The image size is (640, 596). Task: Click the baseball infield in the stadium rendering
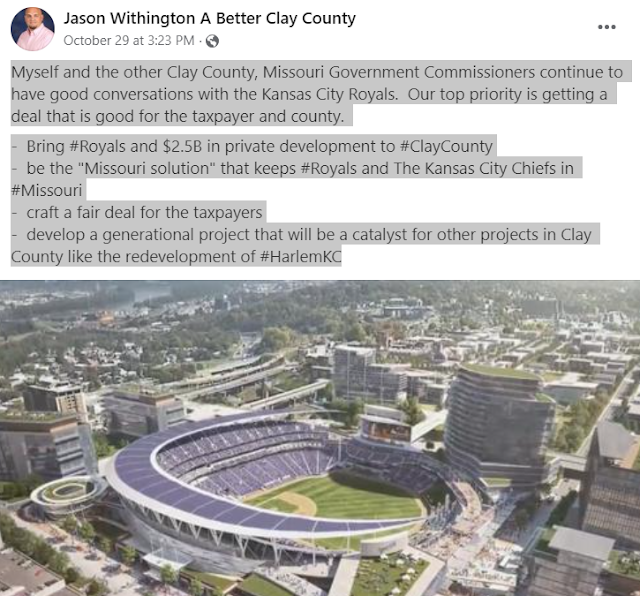tap(295, 503)
